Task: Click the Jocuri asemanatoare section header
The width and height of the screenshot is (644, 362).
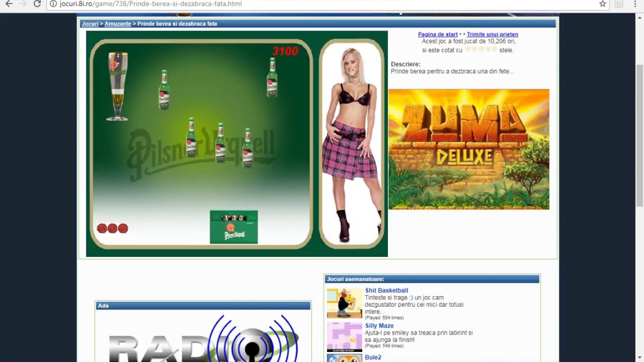Action: tap(432, 279)
